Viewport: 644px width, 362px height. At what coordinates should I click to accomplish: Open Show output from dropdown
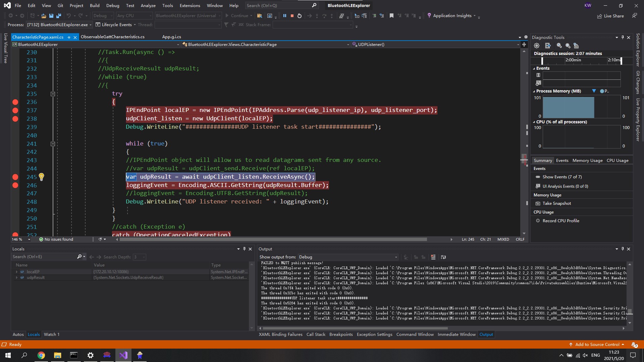coord(348,257)
